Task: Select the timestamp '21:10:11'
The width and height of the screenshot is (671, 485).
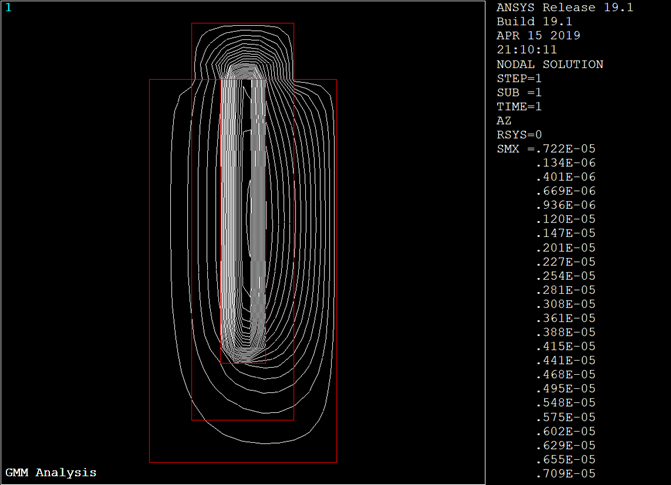Action: [x=527, y=50]
